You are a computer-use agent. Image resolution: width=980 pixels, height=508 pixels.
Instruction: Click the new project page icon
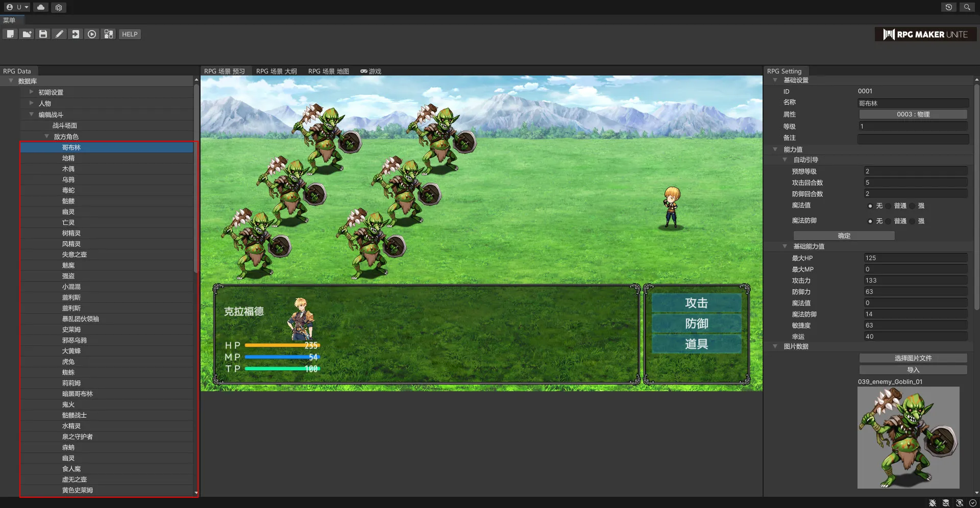click(x=10, y=34)
